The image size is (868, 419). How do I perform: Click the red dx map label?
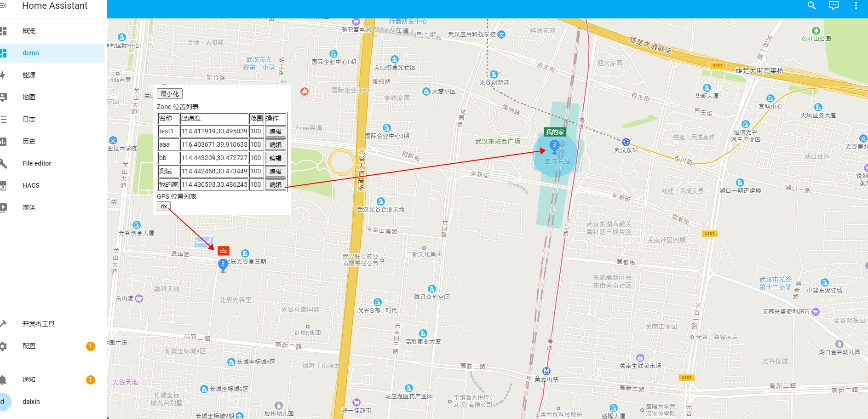[224, 251]
